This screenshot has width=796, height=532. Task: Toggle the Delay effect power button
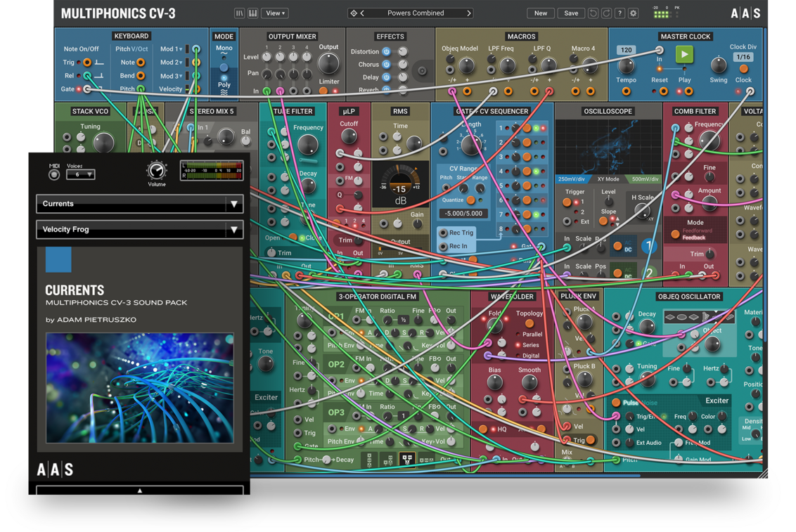click(x=386, y=77)
